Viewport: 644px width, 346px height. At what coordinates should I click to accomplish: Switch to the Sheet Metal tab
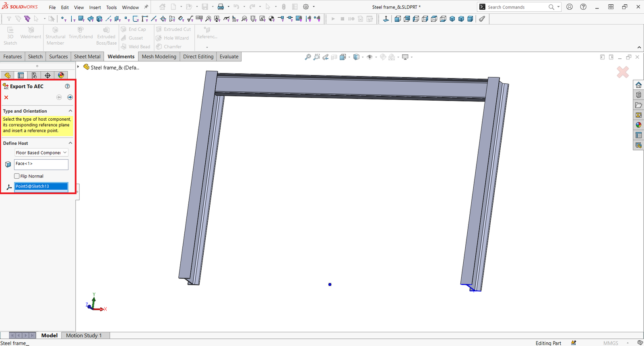tap(87, 57)
